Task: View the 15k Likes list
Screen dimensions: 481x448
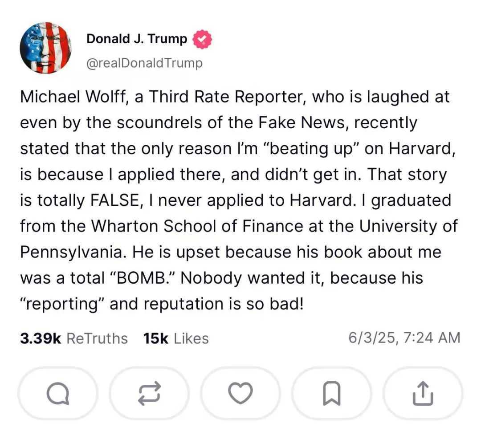Action: [x=176, y=338]
